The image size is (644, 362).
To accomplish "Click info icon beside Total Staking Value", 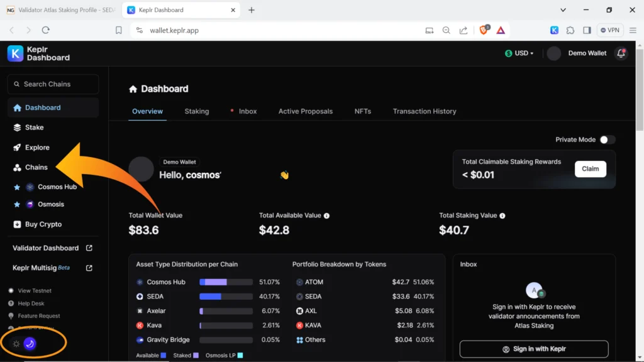I will (x=502, y=216).
